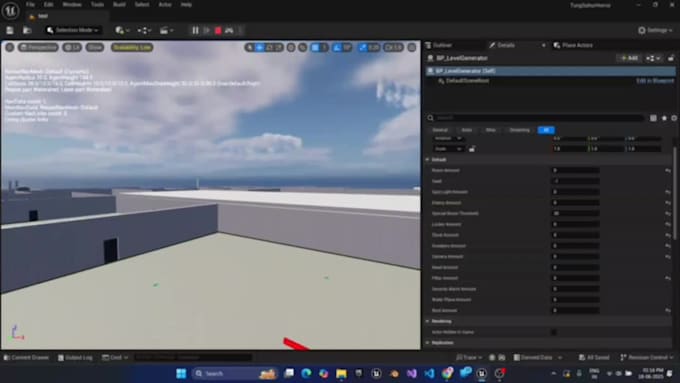This screenshot has width=680, height=383.
Task: Open the Content Drawer
Action: pos(26,357)
